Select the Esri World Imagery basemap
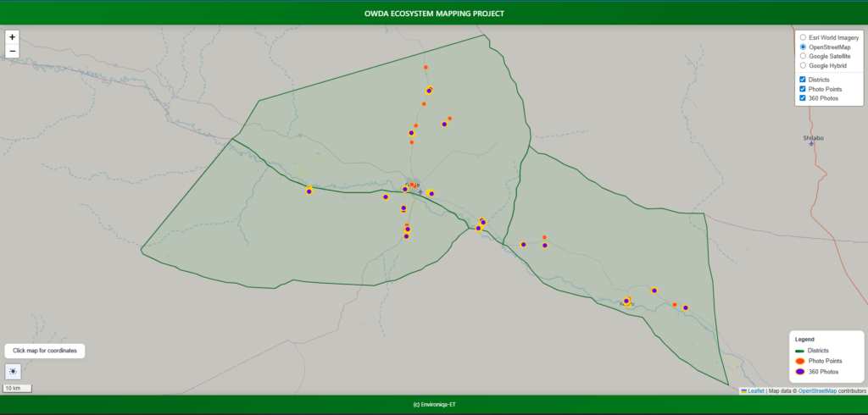The width and height of the screenshot is (868, 415). point(803,37)
